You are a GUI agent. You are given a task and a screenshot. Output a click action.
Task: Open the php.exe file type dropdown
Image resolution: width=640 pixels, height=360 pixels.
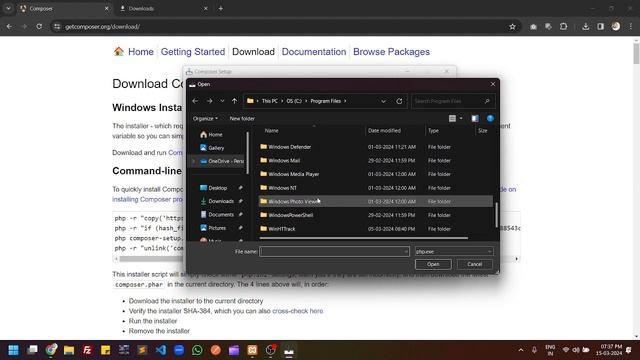454,251
